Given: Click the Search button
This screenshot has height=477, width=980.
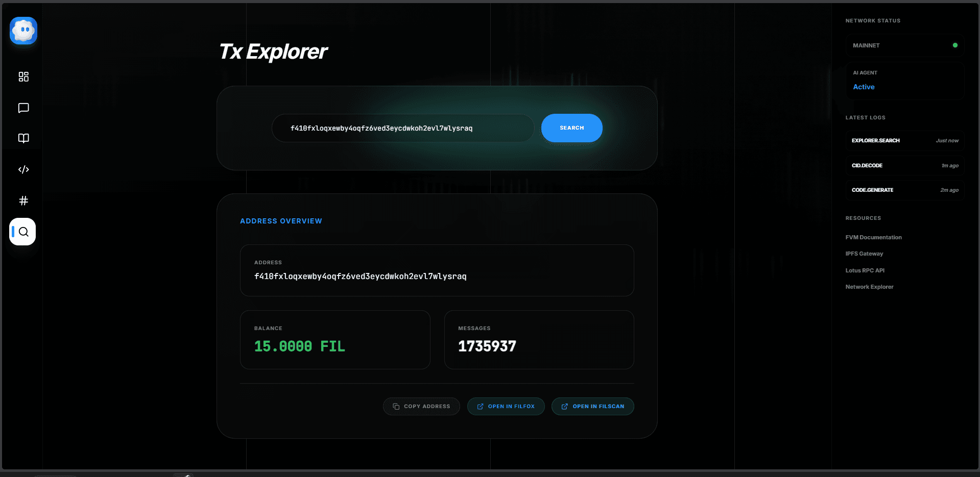Looking at the screenshot, I should tap(571, 128).
